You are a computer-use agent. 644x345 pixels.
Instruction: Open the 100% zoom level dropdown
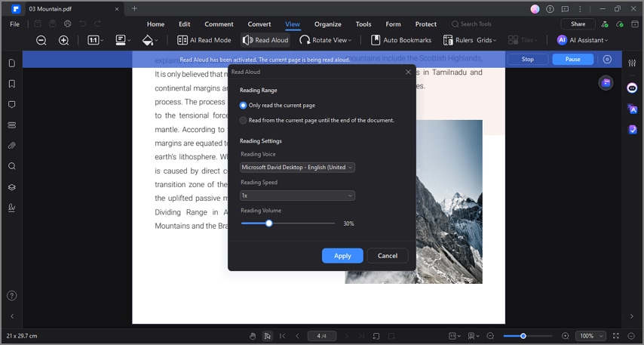(x=590, y=336)
